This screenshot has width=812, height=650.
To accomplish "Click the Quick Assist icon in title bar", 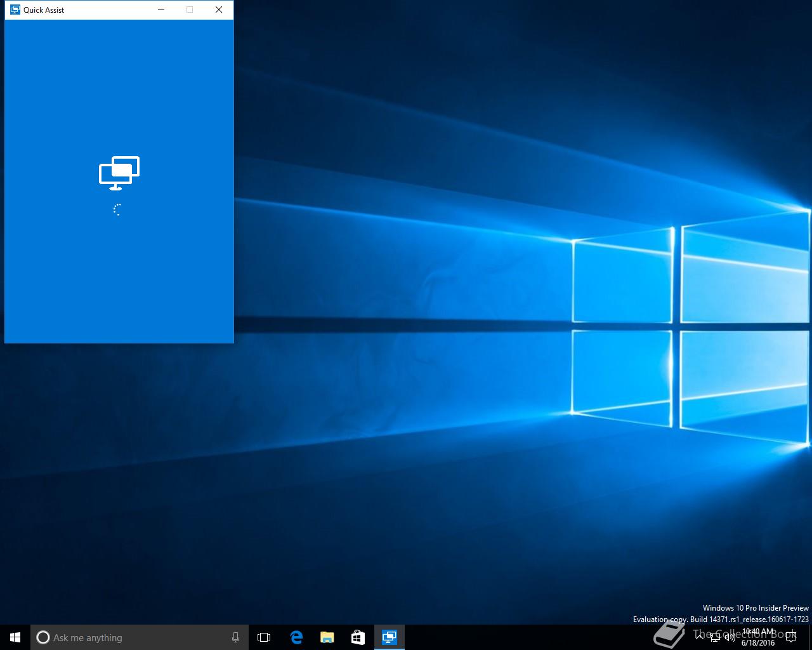I will 15,10.
